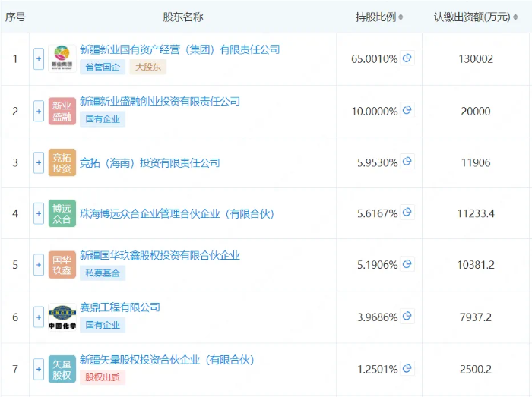Open 新疆矢量股权投资合伙企业 link
The height and width of the screenshot is (397, 532).
point(167,360)
